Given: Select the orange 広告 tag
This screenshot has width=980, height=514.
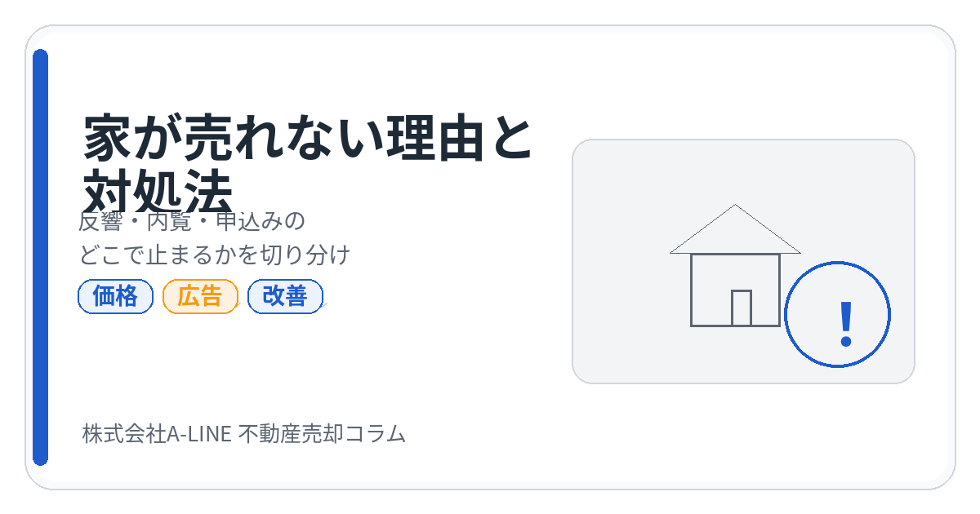Looking at the screenshot, I should 200,297.
